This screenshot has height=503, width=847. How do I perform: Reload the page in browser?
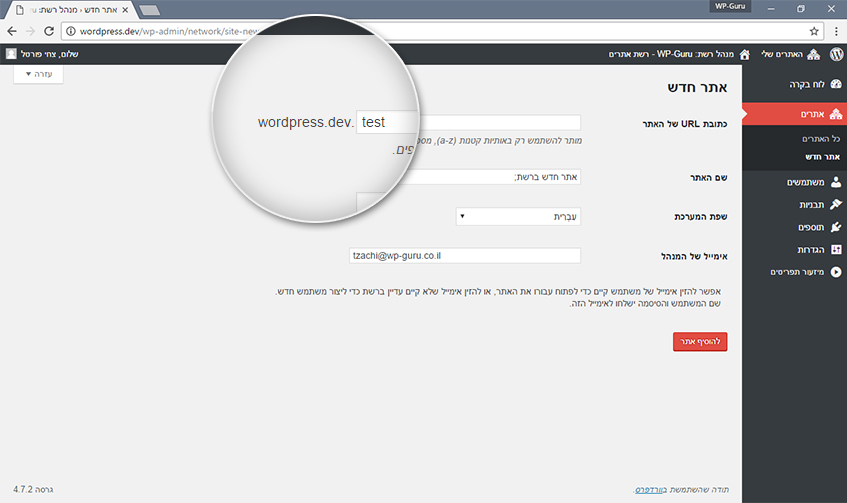[x=49, y=31]
